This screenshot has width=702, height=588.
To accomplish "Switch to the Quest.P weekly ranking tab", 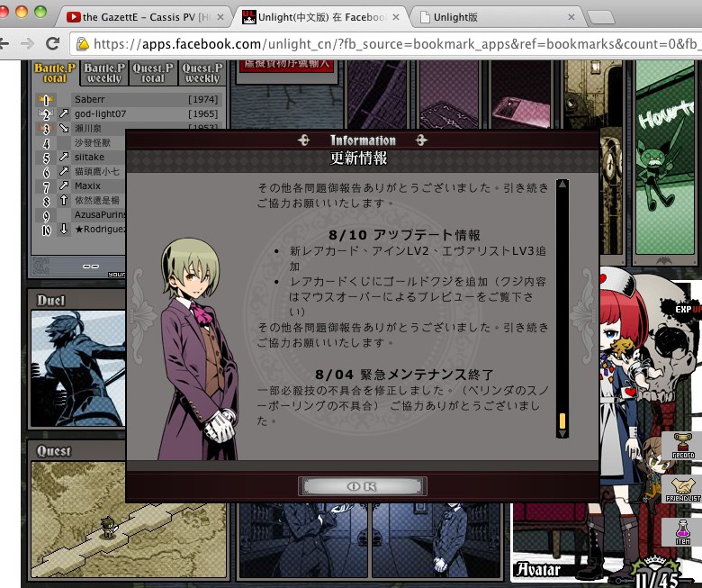I will (x=202, y=73).
